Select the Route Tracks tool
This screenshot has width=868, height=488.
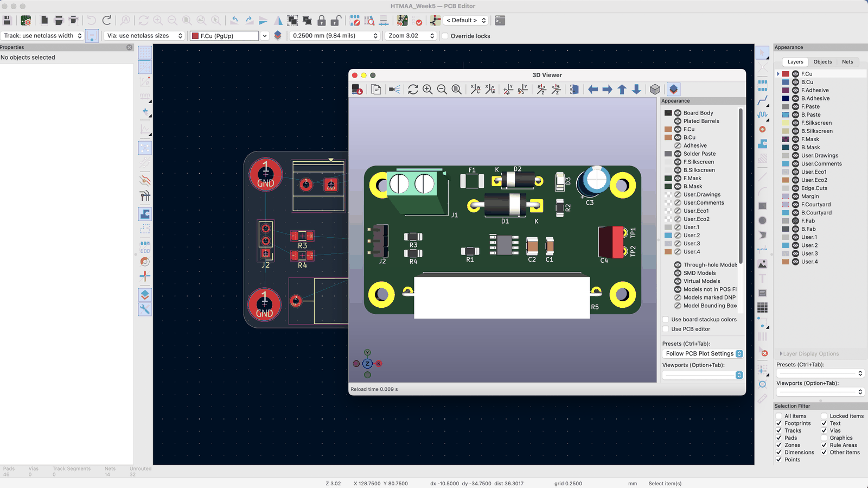point(763,101)
